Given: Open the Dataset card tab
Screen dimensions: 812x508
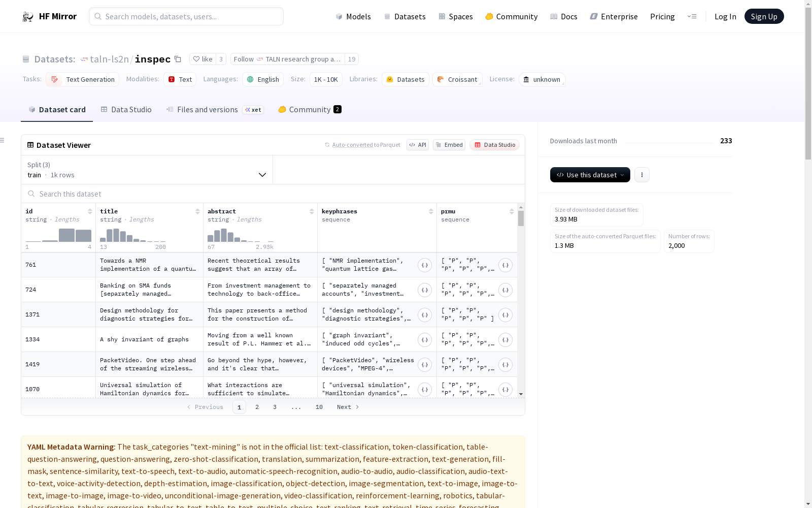Looking at the screenshot, I should pos(57,110).
